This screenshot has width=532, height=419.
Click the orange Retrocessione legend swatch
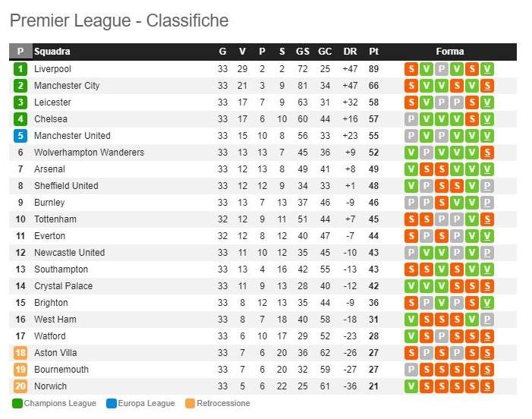[190, 403]
